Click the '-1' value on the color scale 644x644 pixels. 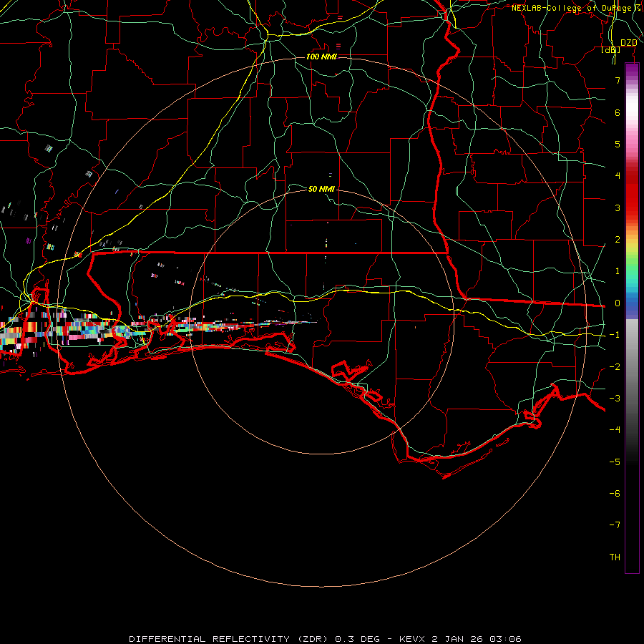615,335
